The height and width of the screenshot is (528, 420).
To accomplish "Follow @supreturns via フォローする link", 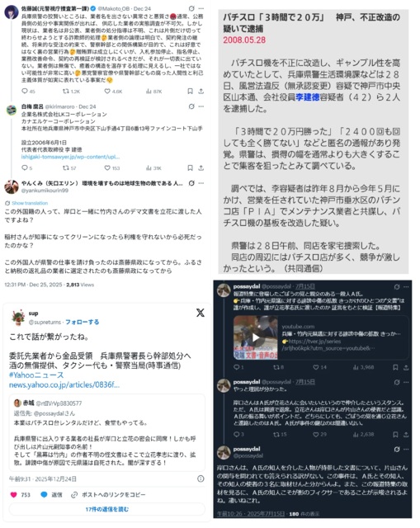I will [x=83, y=322].
